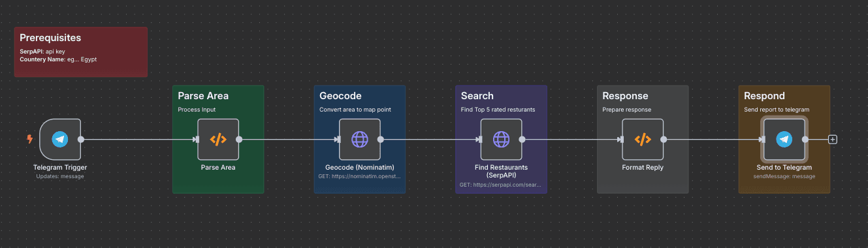Click the orange lightning trigger icon
Image resolution: width=868 pixels, height=248 pixels.
[29, 139]
